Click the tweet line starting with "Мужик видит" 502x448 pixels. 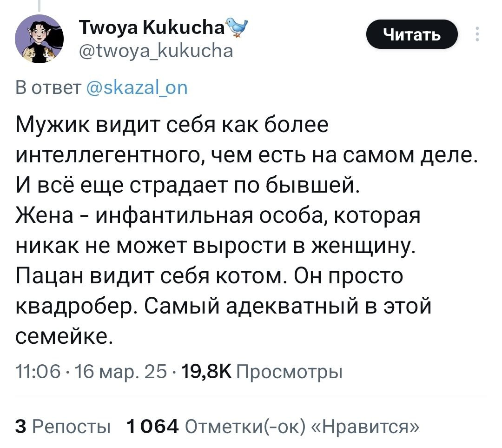coord(172,125)
